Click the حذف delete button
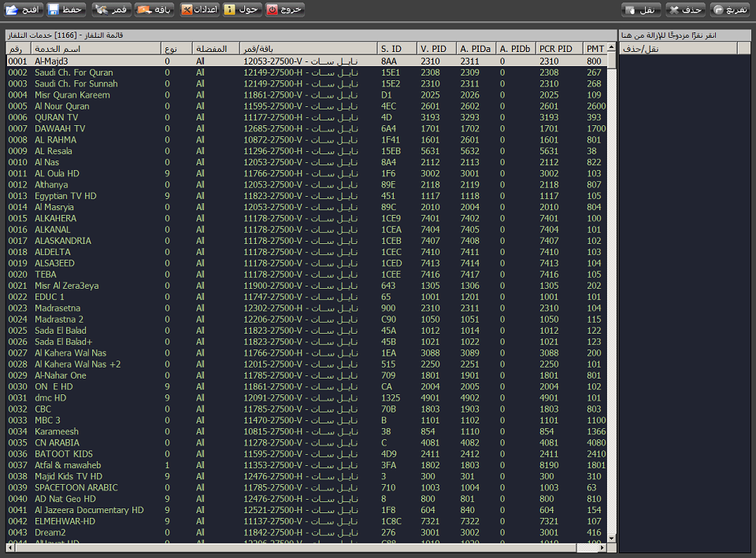 click(686, 9)
